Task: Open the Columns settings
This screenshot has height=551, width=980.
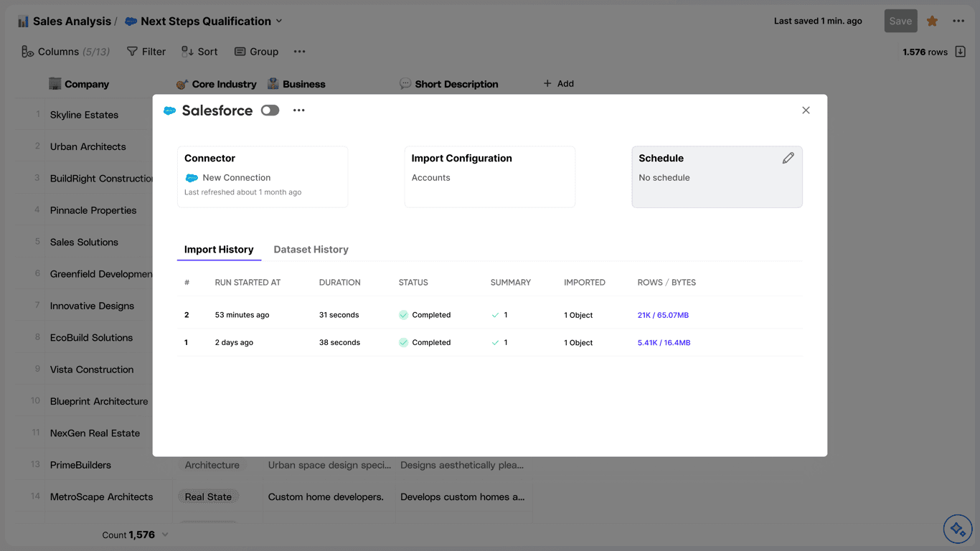Action: 65,52
